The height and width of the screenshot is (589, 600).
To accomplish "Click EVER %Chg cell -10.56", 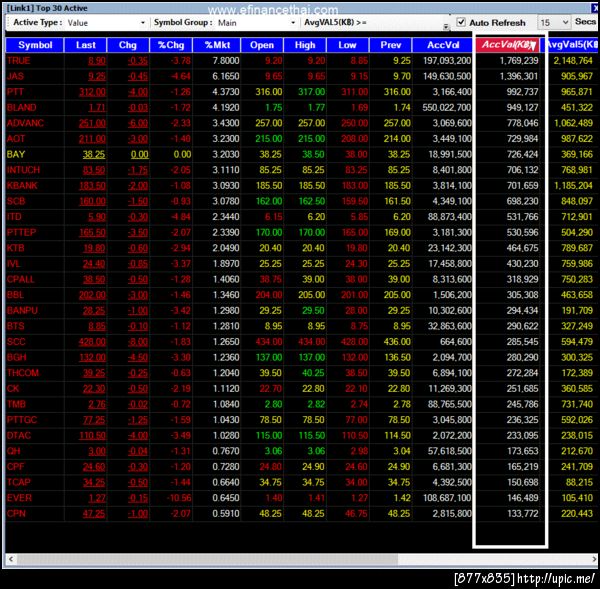I will pos(178,498).
